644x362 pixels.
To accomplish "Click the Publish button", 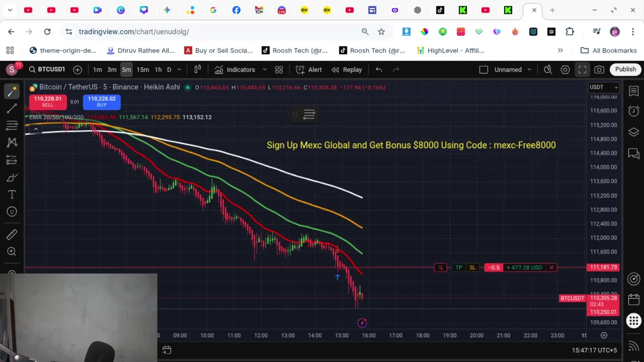I will (x=625, y=69).
